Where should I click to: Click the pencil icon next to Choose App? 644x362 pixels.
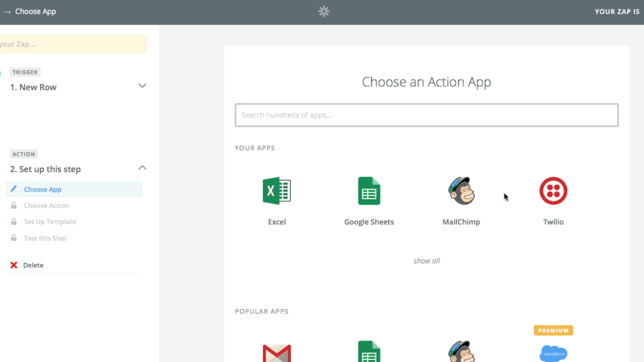14,189
